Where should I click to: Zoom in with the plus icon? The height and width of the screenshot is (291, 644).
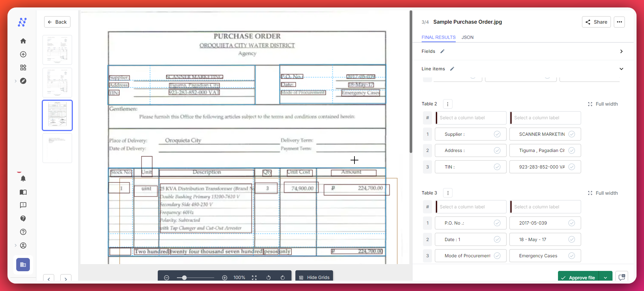[225, 278]
